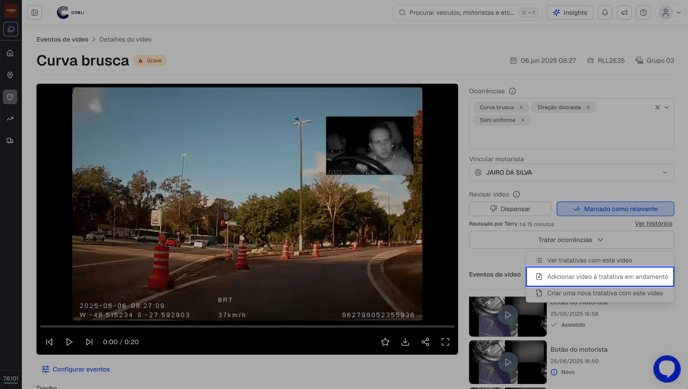The image size is (688, 389).
Task: Seek on the video progress bar
Action: coord(247,326)
